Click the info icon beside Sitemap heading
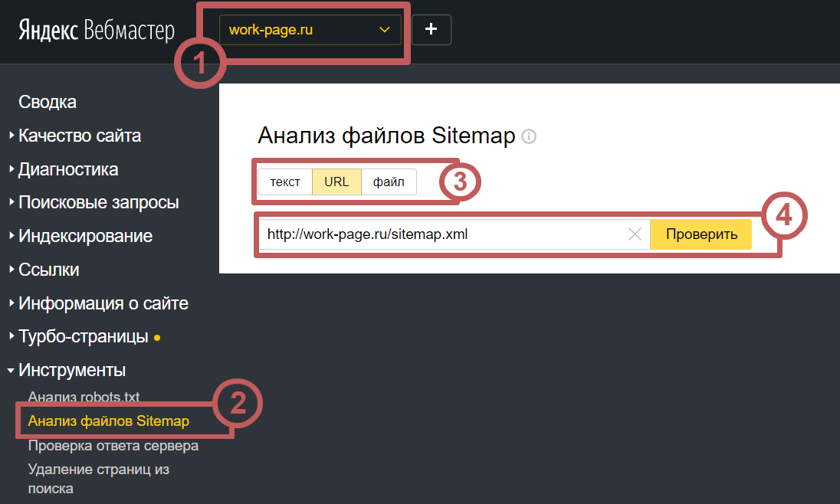 529,136
